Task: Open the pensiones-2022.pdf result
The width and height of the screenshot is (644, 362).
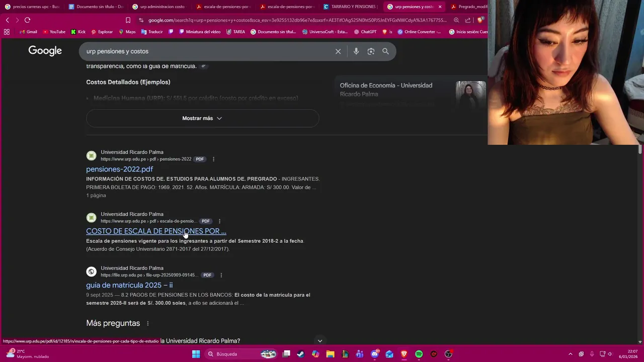Action: click(119, 169)
